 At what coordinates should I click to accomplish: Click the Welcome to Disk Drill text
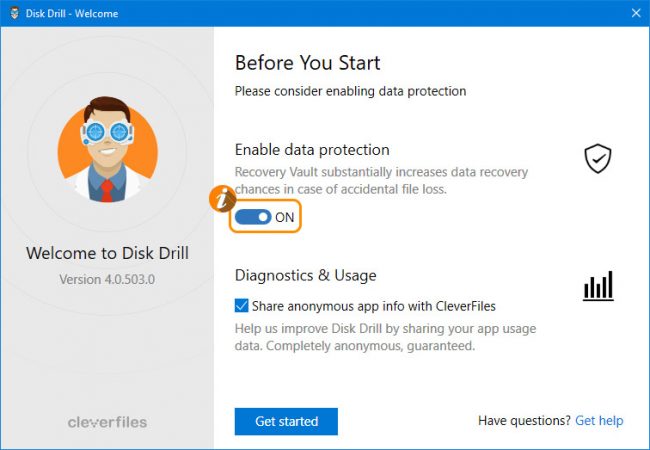pos(107,253)
